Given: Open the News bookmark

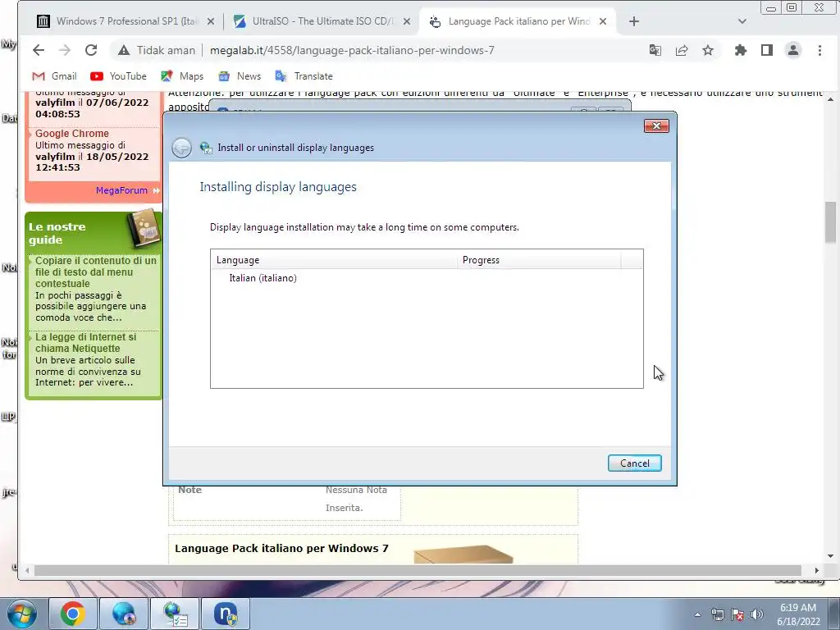Looking at the screenshot, I should click(x=240, y=76).
